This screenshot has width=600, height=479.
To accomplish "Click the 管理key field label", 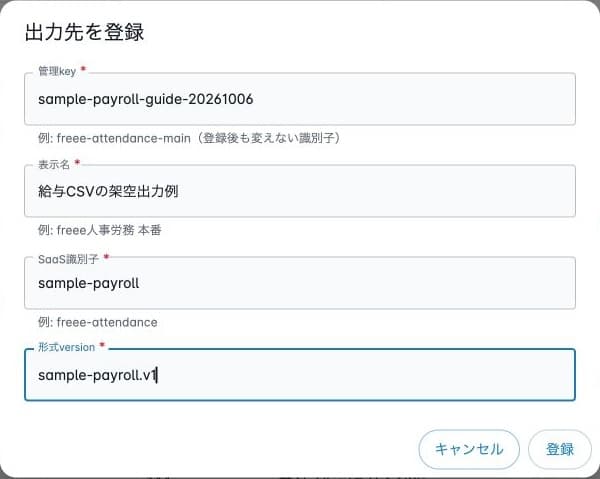I will tap(57, 71).
